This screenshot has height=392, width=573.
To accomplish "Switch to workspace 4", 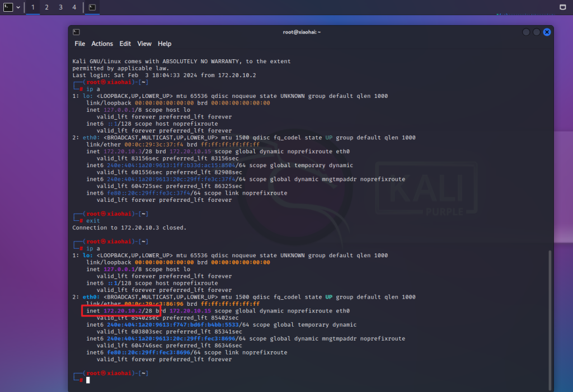I will click(x=74, y=7).
